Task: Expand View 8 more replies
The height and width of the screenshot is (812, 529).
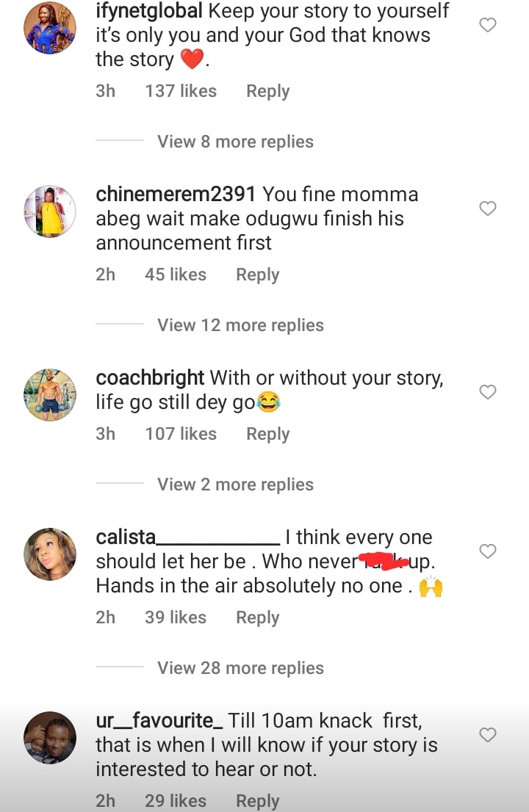Action: coord(235,142)
